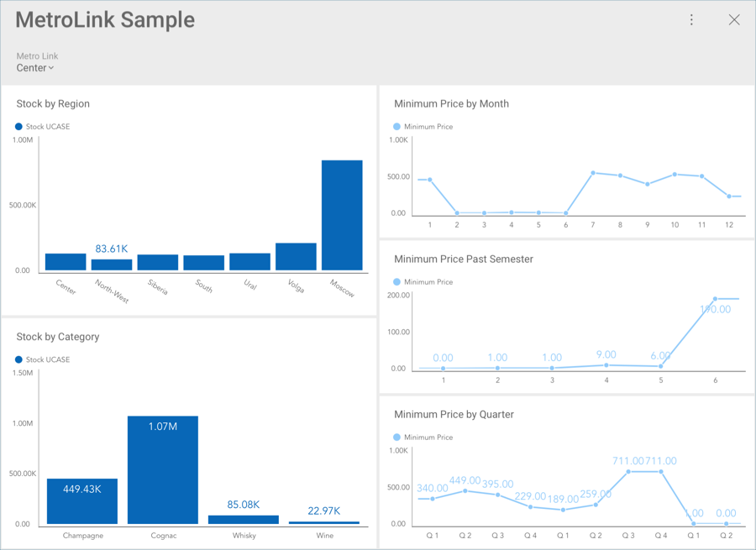Open the Minimum Price Past Semester title
Screen dimensions: 756x550
point(463,259)
